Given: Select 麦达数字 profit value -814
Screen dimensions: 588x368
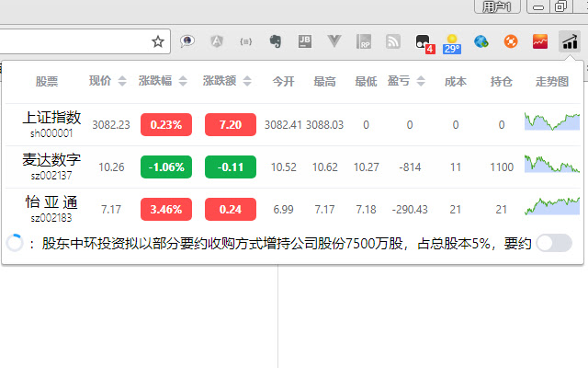Looking at the screenshot, I should pos(410,167).
